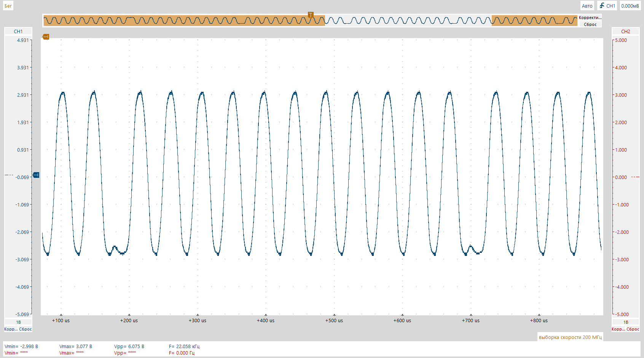Viewport: 644px width, 358px height.
Task: Click the orange T trigger marker in overview
Action: (x=311, y=15)
